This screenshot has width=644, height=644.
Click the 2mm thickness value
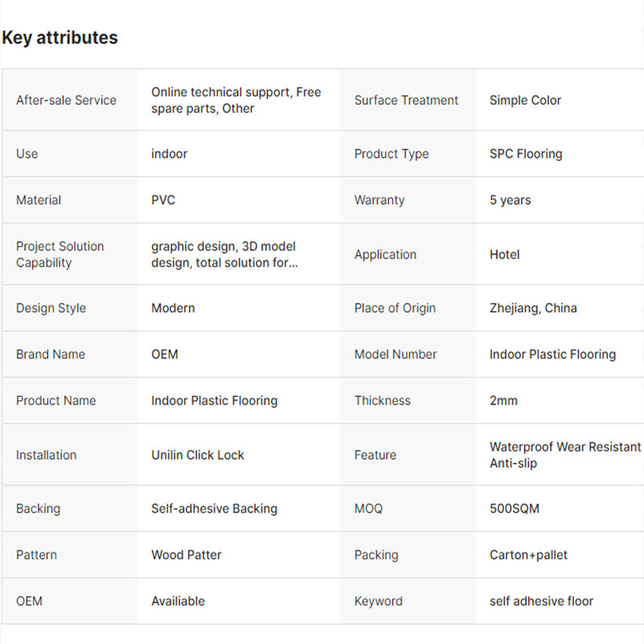504,401
